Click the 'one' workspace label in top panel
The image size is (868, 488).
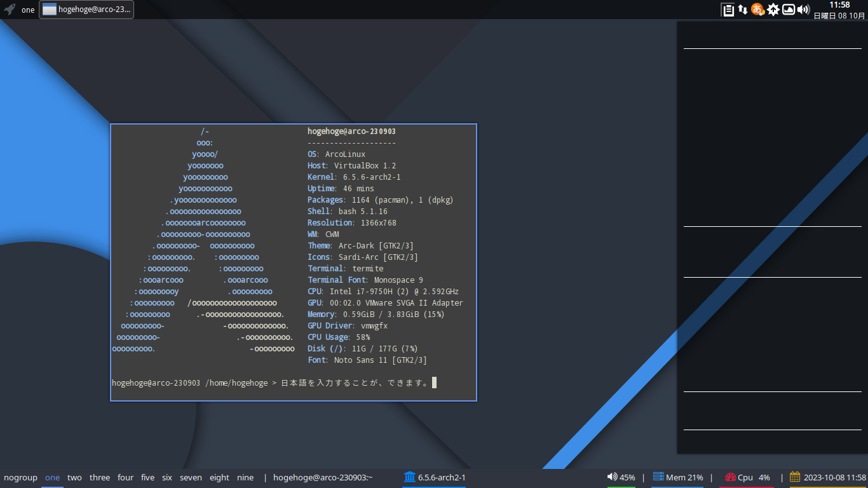28,10
